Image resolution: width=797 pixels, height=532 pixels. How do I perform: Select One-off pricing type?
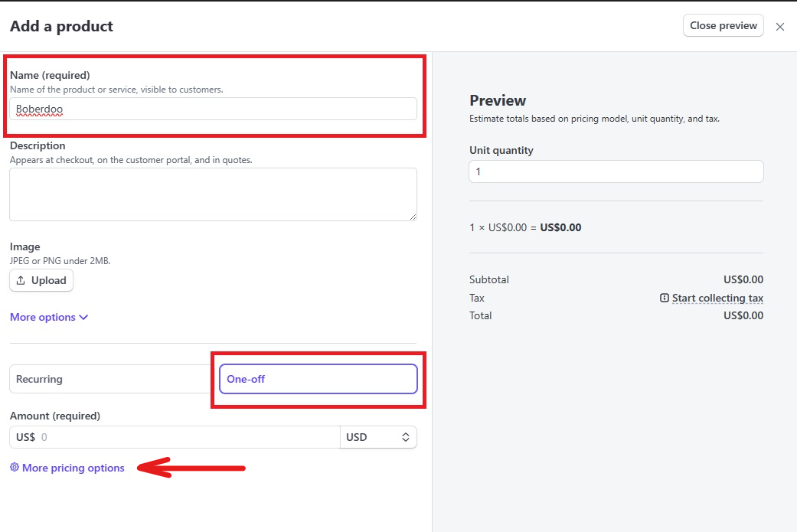(318, 379)
